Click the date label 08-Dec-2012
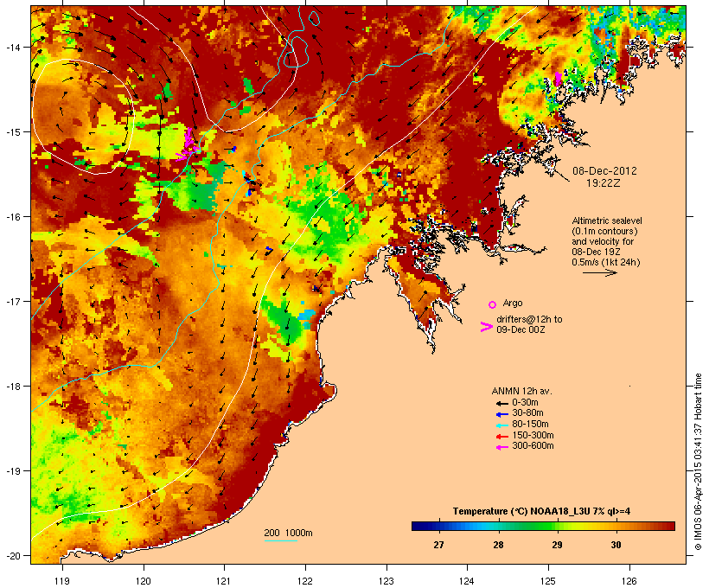Image resolution: width=709 pixels, height=588 pixels. [604, 171]
